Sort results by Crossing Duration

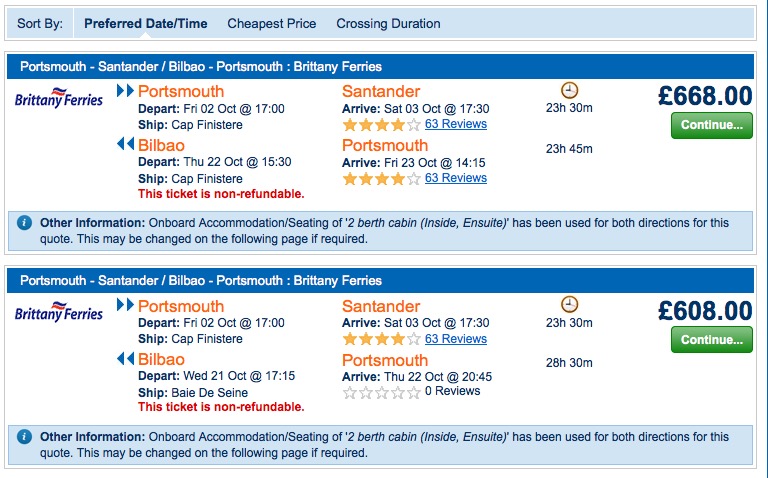[388, 24]
